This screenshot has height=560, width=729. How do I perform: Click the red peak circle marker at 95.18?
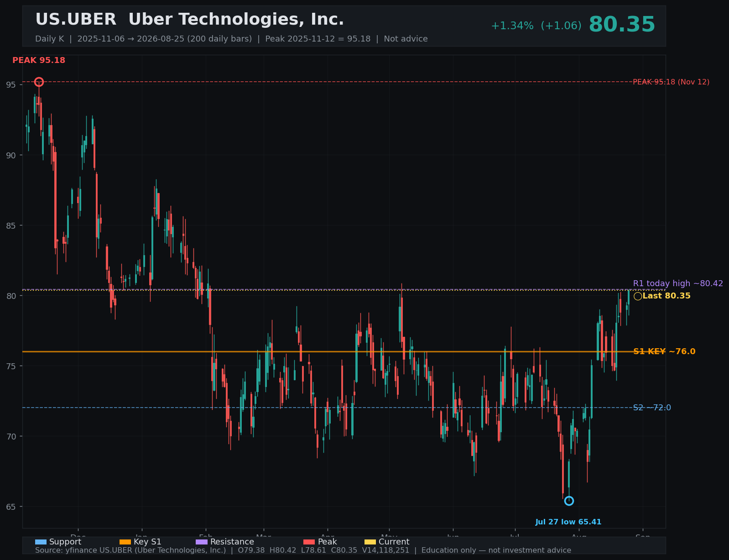pyautogui.click(x=39, y=82)
